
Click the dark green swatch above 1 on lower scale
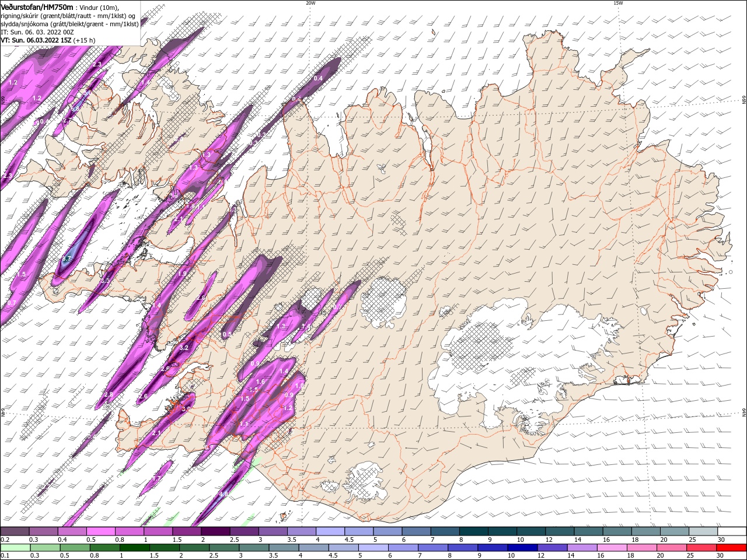point(134,548)
